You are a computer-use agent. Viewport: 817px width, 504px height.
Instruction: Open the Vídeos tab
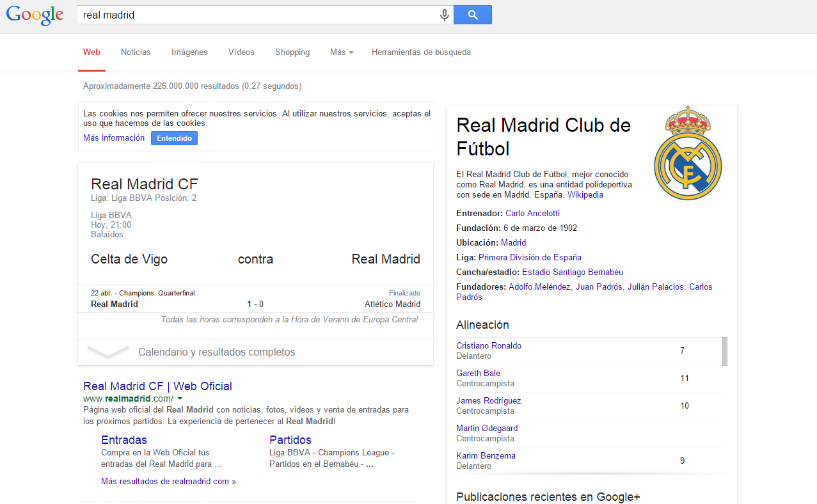pyautogui.click(x=241, y=52)
